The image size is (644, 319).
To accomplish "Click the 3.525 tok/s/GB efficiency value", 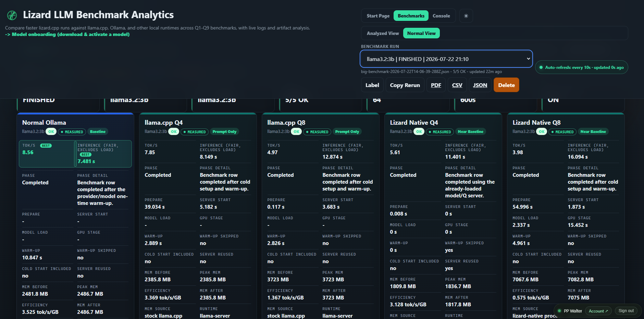I will pos(40,312).
